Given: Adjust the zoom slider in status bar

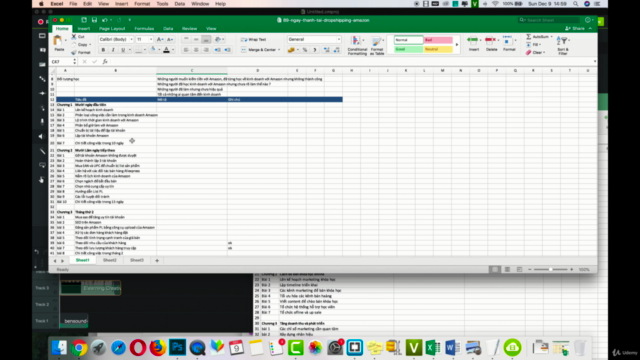Looking at the screenshot, I should (550, 269).
